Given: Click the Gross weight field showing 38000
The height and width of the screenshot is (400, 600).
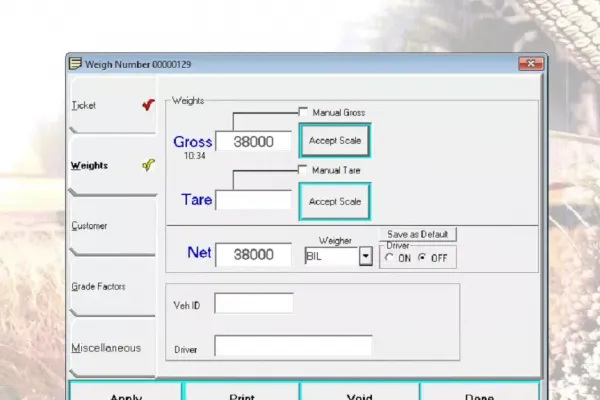Looking at the screenshot, I should (x=253, y=142).
